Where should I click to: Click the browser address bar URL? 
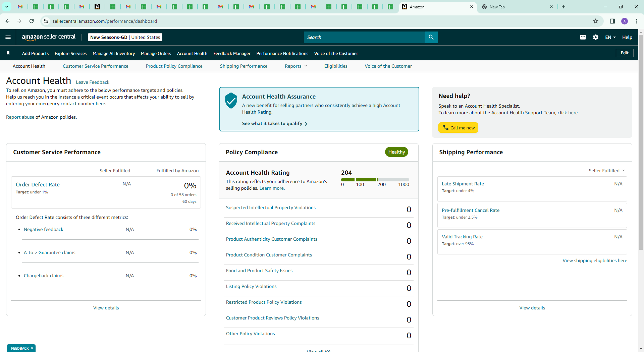tap(105, 21)
